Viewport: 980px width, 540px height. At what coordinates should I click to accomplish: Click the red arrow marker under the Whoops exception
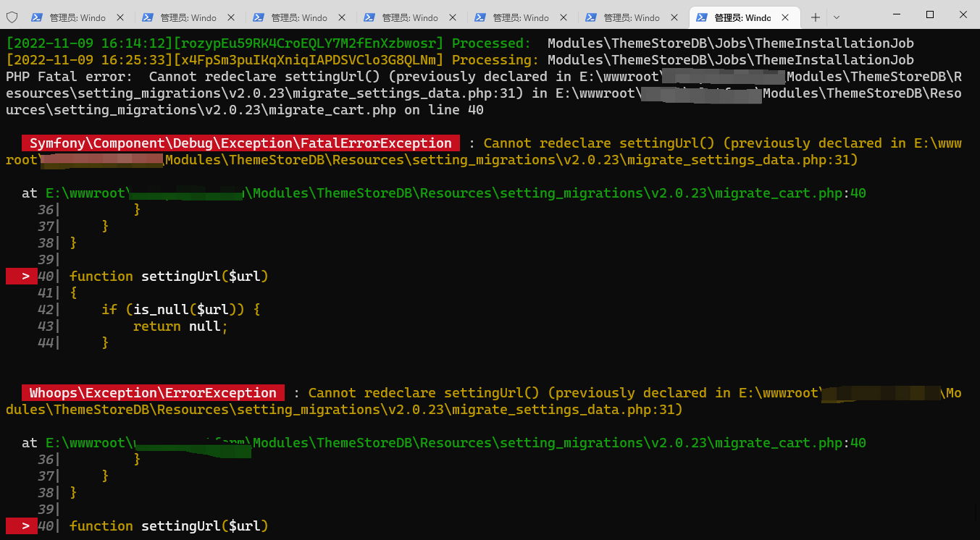click(x=21, y=526)
